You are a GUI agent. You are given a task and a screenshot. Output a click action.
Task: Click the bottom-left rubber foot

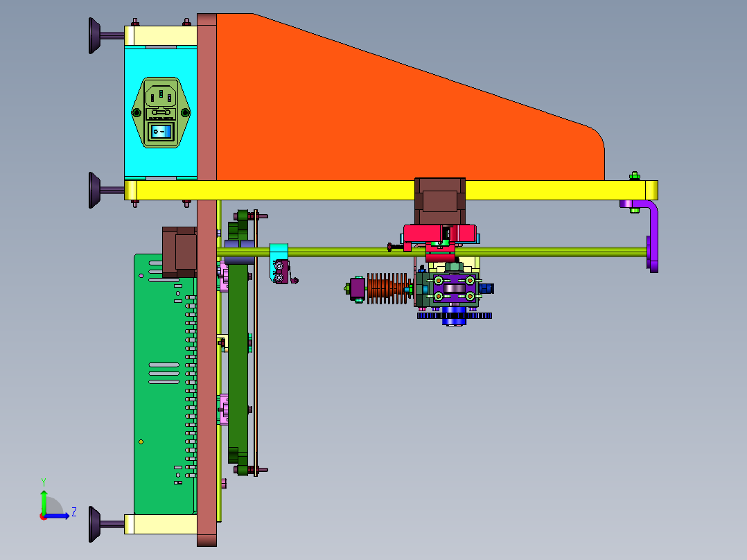tap(96, 524)
